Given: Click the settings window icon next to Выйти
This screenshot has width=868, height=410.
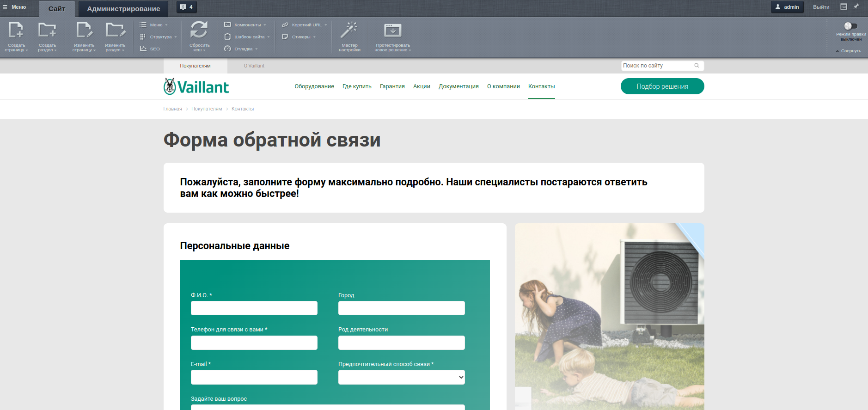Looking at the screenshot, I should 844,6.
